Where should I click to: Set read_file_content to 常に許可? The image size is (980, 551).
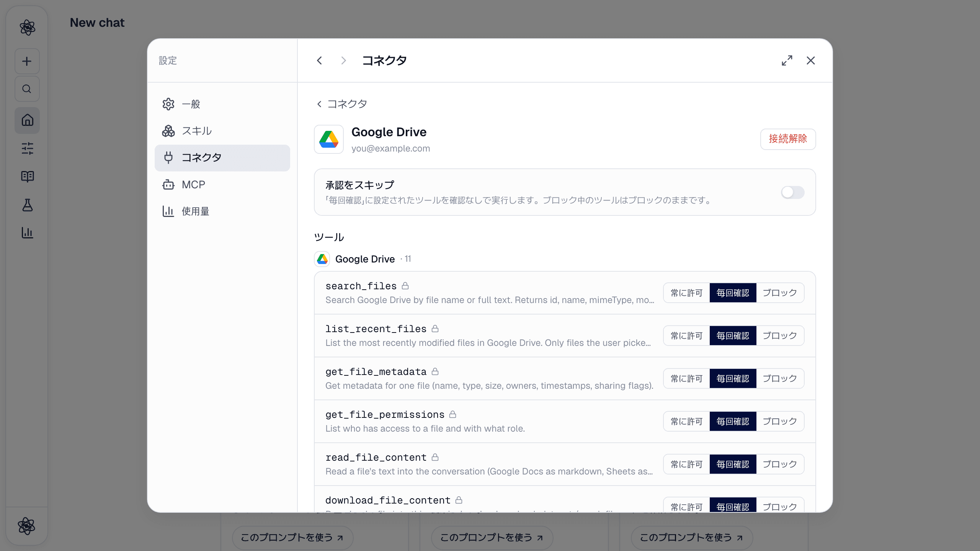pos(687,464)
